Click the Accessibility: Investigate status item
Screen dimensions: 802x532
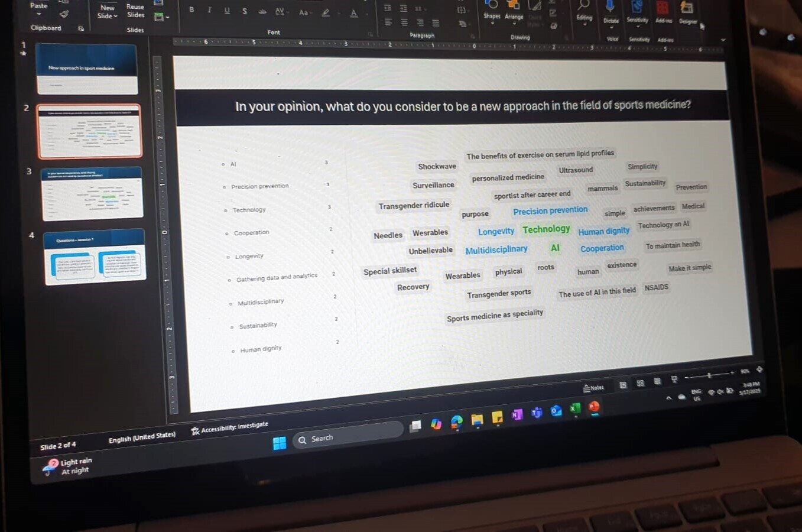point(229,427)
